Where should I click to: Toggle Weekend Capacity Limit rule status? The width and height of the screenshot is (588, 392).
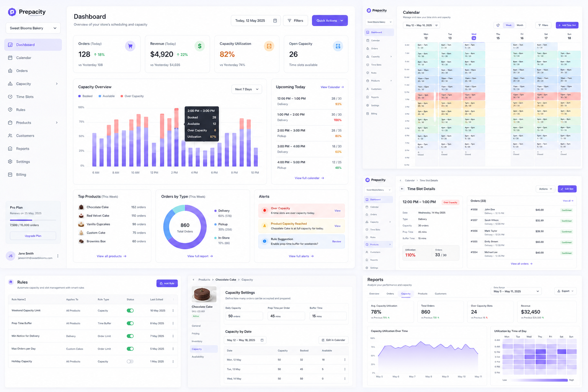click(x=130, y=310)
